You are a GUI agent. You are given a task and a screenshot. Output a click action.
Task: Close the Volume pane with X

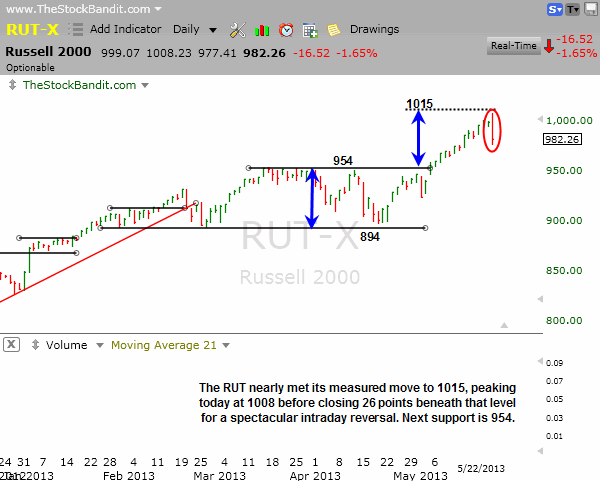[x=11, y=345]
